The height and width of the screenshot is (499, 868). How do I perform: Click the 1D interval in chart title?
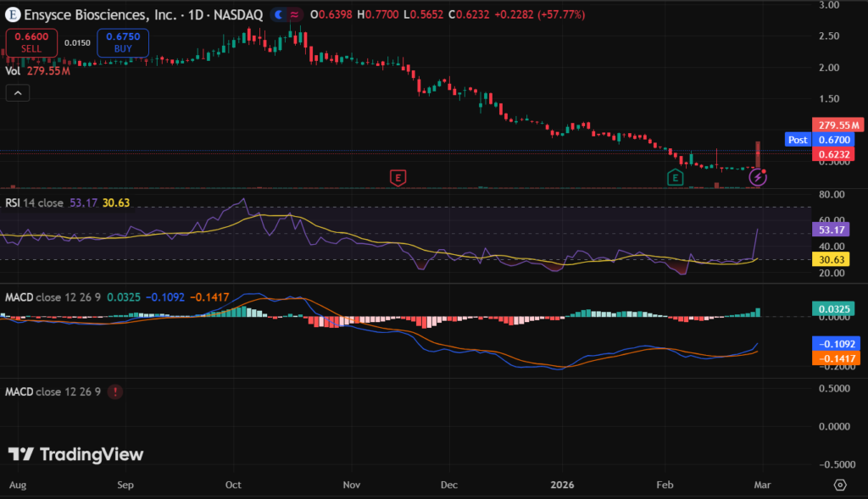(x=196, y=15)
